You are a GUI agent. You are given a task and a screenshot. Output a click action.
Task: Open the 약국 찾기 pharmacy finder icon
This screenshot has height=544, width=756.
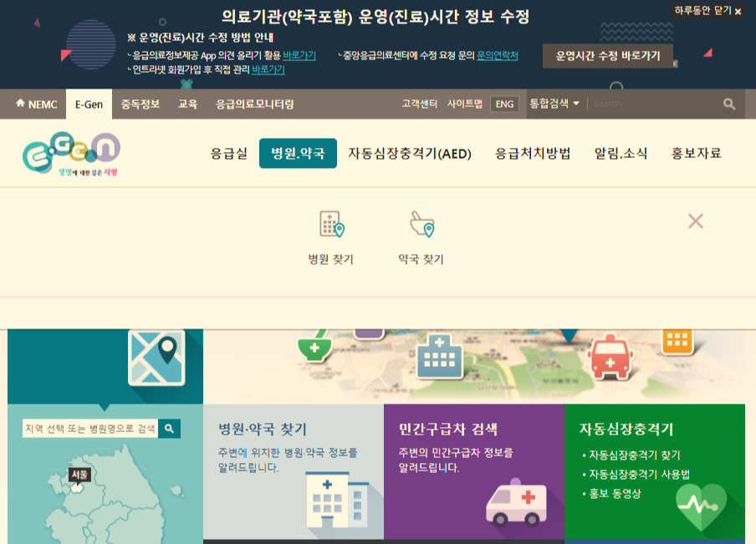pos(421,224)
